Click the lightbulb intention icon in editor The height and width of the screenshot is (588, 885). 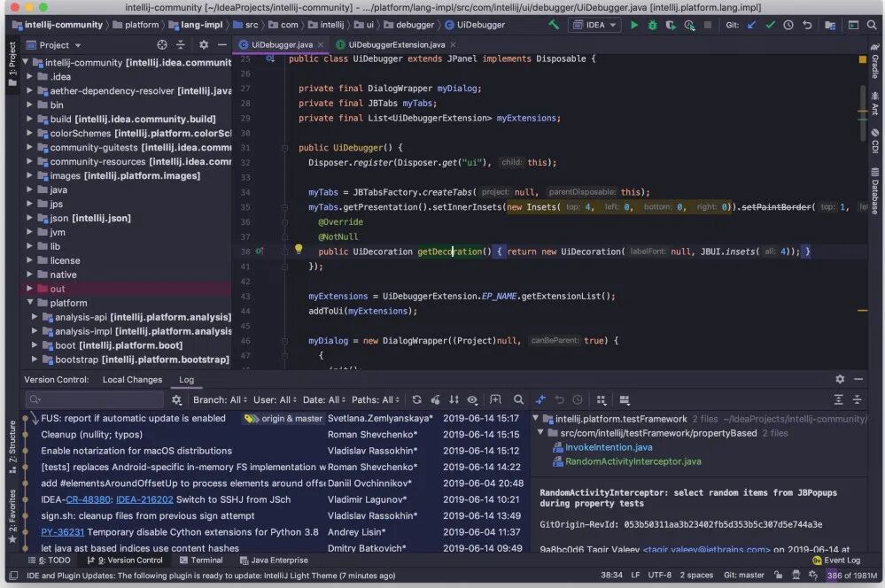coord(299,249)
